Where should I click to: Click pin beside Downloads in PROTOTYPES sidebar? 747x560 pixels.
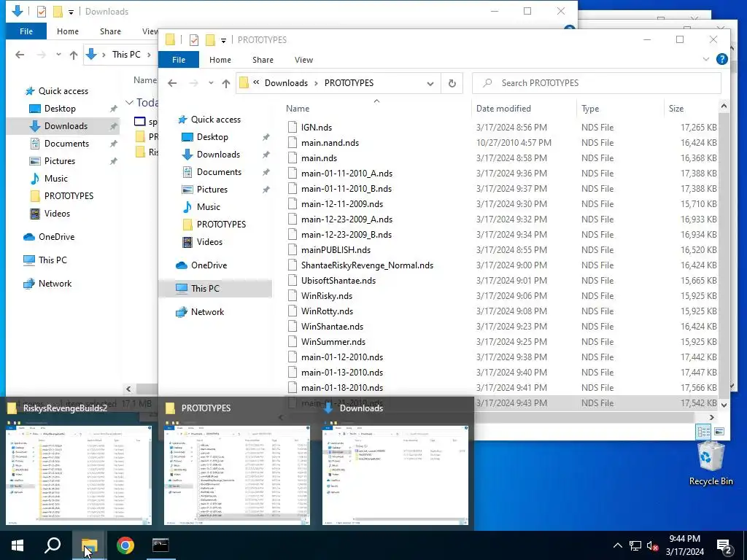click(266, 155)
